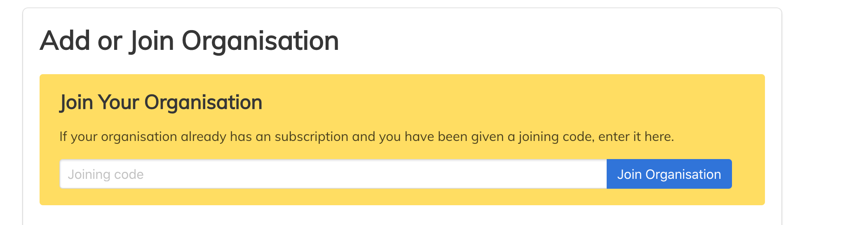Click the word "already" in the description sentence
The height and width of the screenshot is (225, 868).
pyautogui.click(x=203, y=136)
